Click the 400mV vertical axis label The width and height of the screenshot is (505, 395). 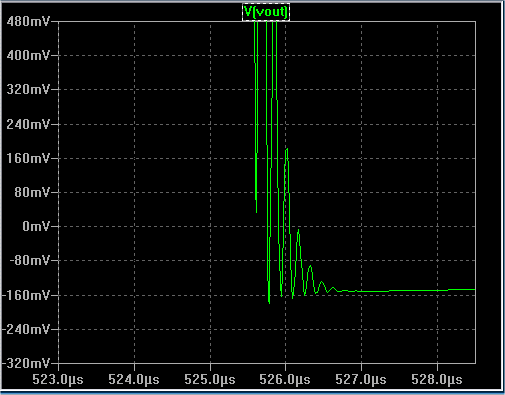[28, 55]
